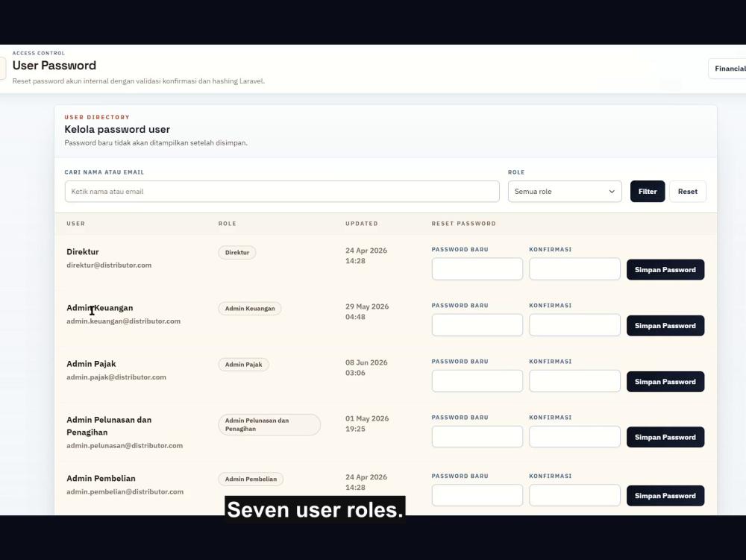Click the Kelola password user heading
Image resolution: width=746 pixels, height=560 pixels.
click(x=117, y=129)
